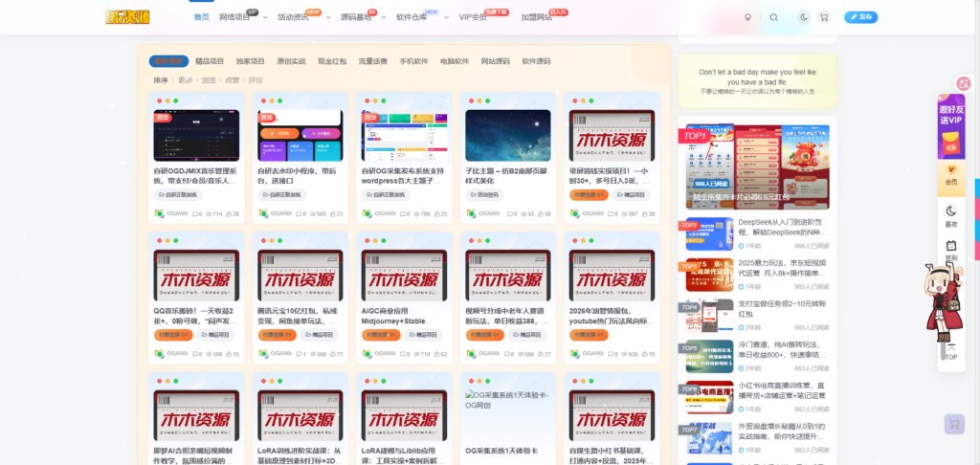Expand the 网络项目 dropdown menu
This screenshot has width=980, height=465.
click(x=237, y=17)
